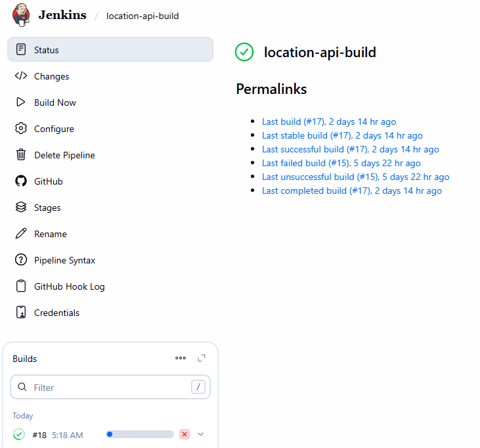Open Configure with gear icon
Screen dimensions: 480x448
[21, 129]
